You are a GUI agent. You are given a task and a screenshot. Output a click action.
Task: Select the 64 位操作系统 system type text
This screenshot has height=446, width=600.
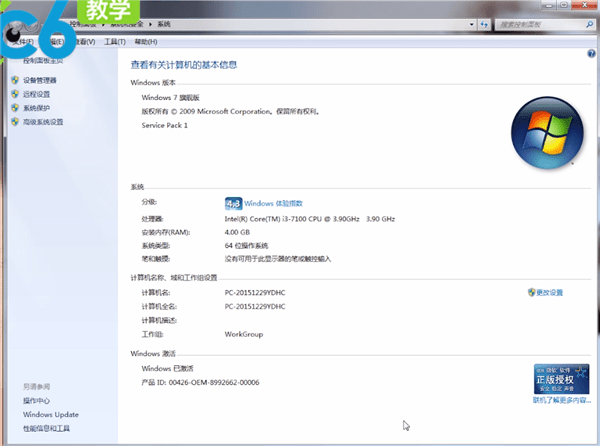(246, 246)
